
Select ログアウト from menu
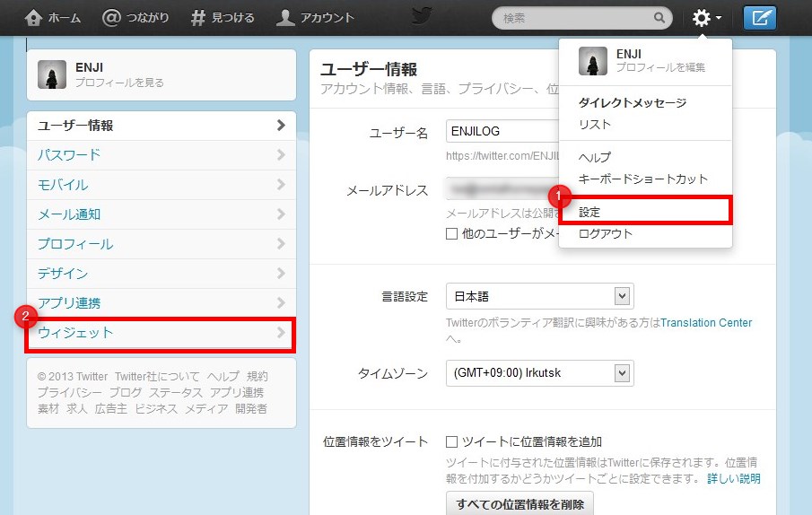[606, 234]
